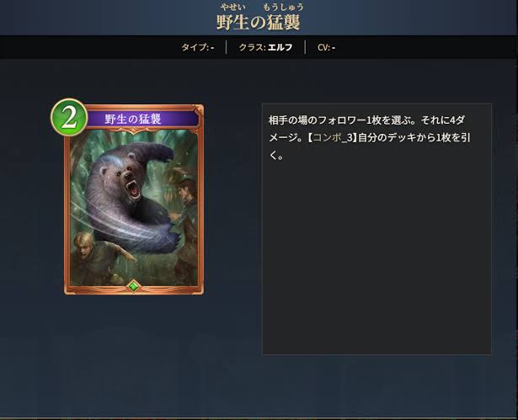Screen dimensions: 518x420
Task: Click the green cost 2 orb
Action: point(69,117)
